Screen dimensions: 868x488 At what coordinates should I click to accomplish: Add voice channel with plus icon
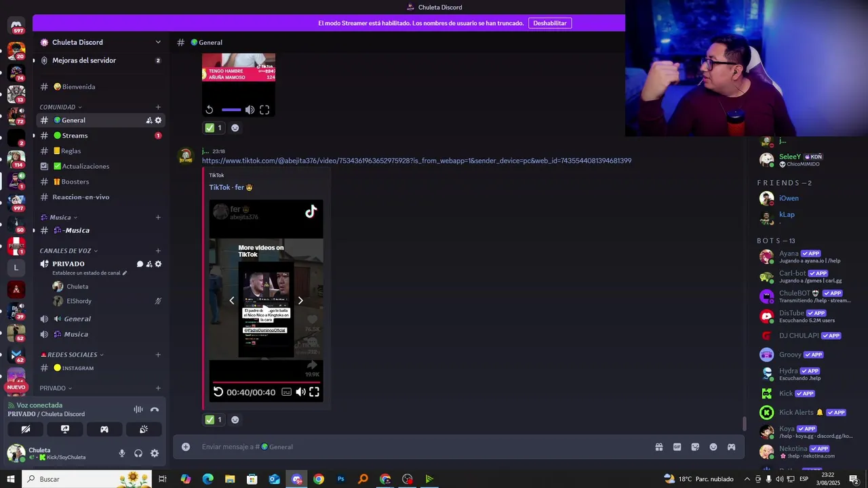[x=158, y=251]
